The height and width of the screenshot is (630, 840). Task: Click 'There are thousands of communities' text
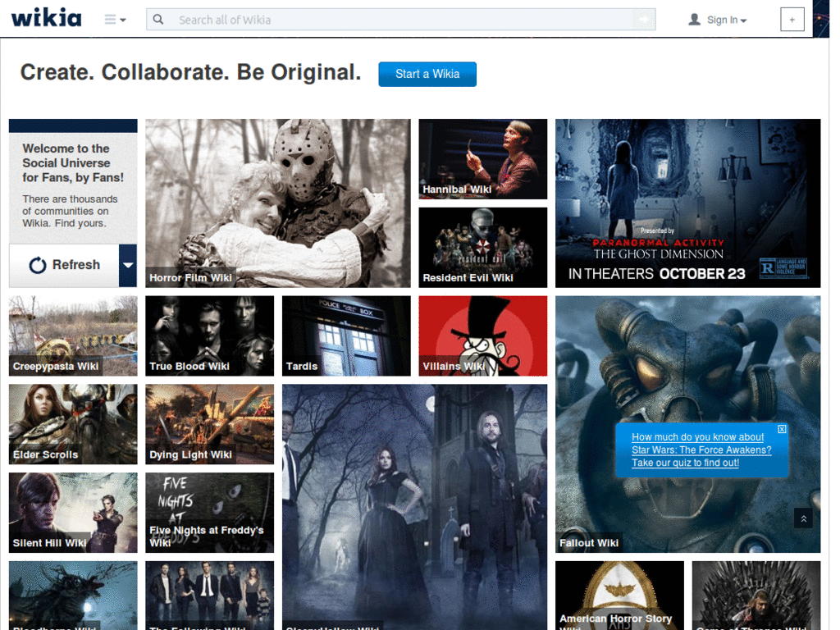pyautogui.click(x=70, y=211)
